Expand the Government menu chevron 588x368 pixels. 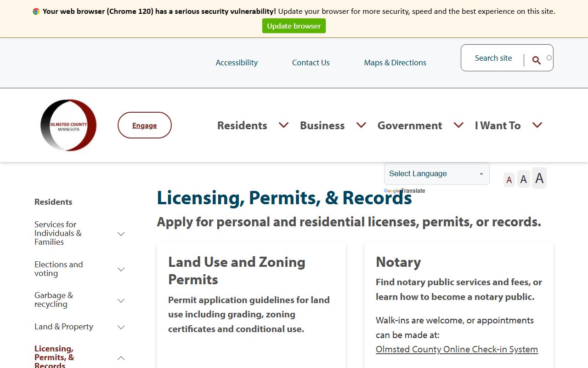click(x=458, y=125)
